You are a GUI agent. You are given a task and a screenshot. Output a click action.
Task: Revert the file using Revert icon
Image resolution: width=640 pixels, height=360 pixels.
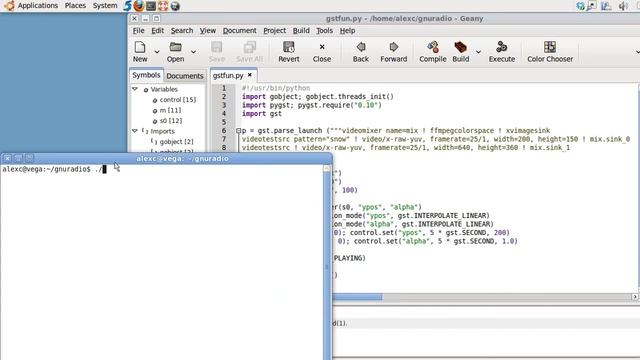tap(289, 47)
